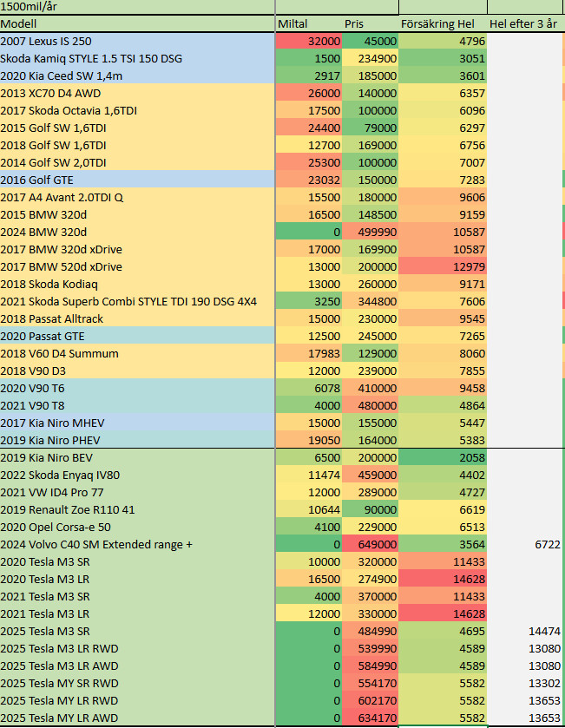The image size is (565, 728).
Task: Select the Hel efter 3 år header
Action: tap(523, 23)
